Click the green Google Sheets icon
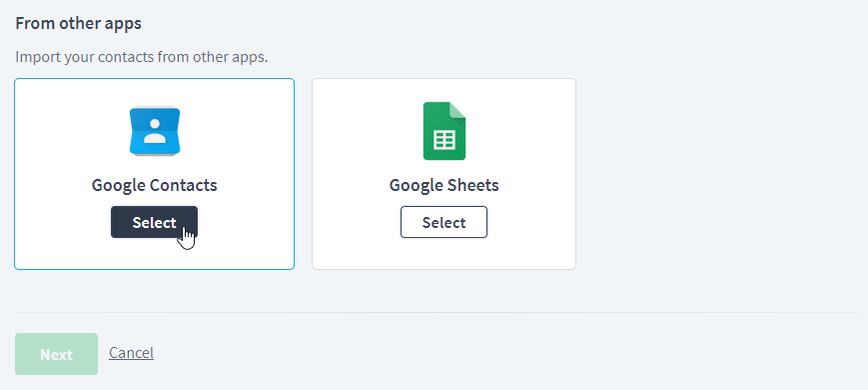Screen dimensions: 868x390 point(443,131)
